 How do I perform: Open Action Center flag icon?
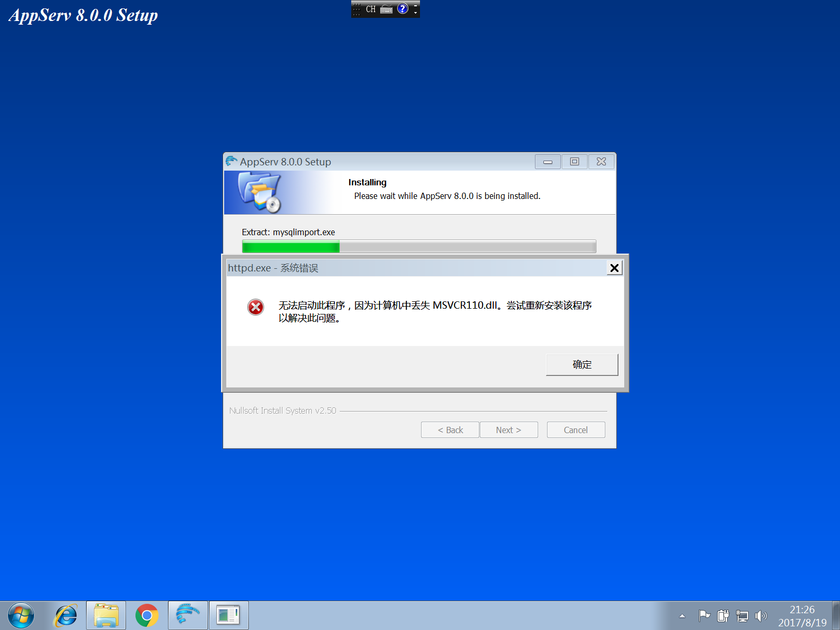[704, 615]
